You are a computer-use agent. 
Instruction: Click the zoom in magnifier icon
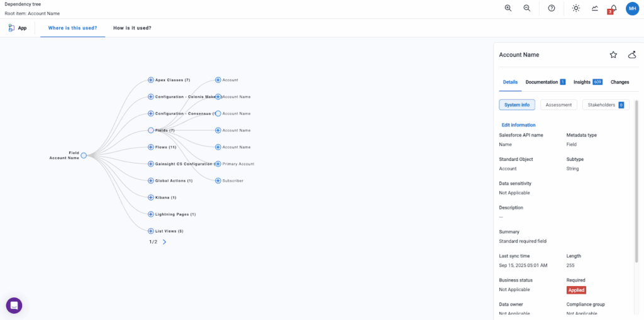click(x=508, y=8)
